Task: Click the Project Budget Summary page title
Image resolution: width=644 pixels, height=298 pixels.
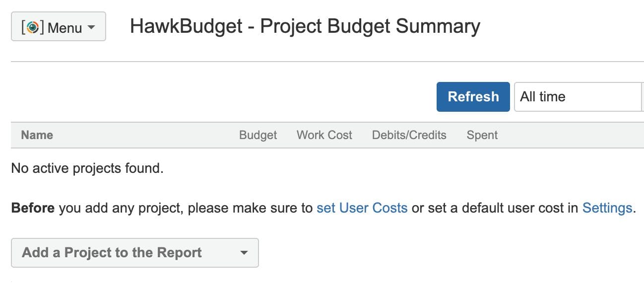Action: click(x=305, y=26)
